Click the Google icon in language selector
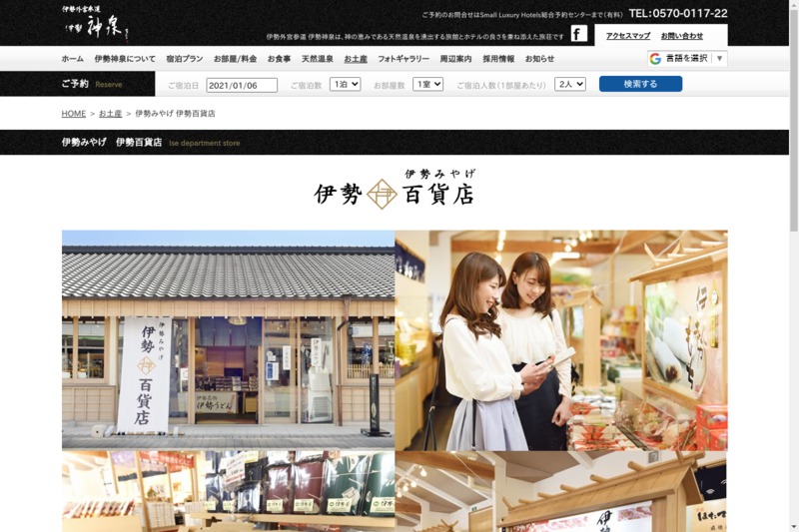The image size is (799, 532). point(655,59)
